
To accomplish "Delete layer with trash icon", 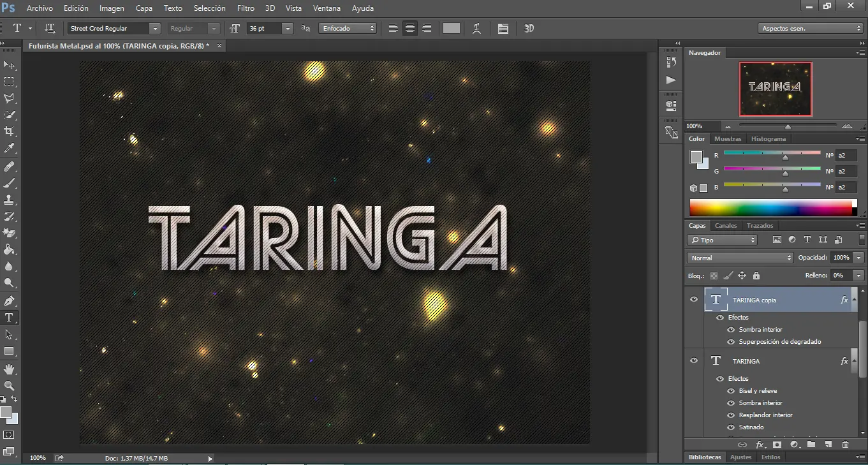I will click(x=846, y=445).
